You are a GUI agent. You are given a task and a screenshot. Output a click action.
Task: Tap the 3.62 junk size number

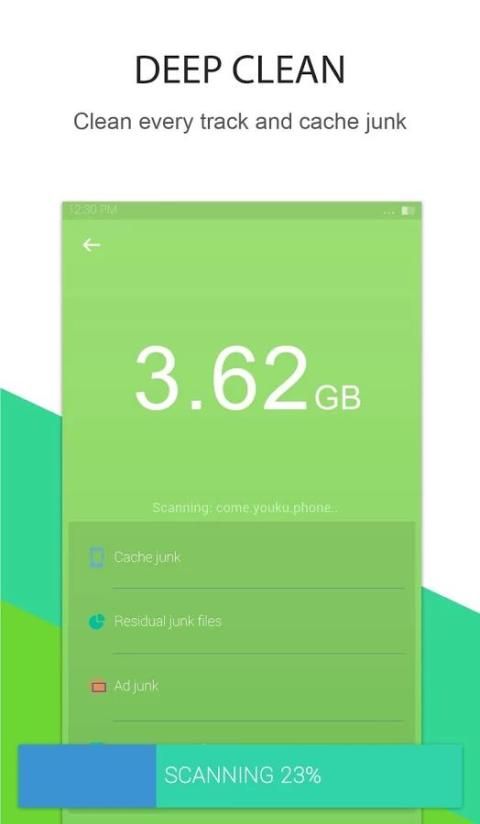[222, 380]
